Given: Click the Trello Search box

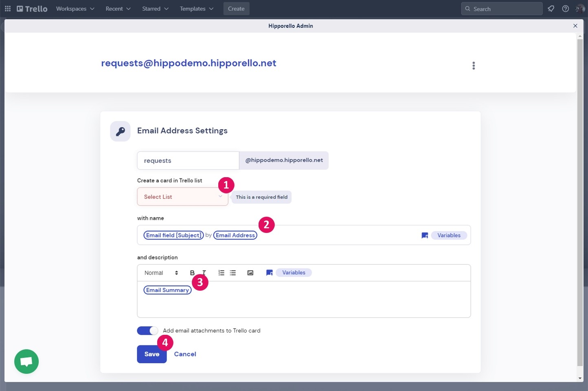Looking at the screenshot, I should (502, 9).
